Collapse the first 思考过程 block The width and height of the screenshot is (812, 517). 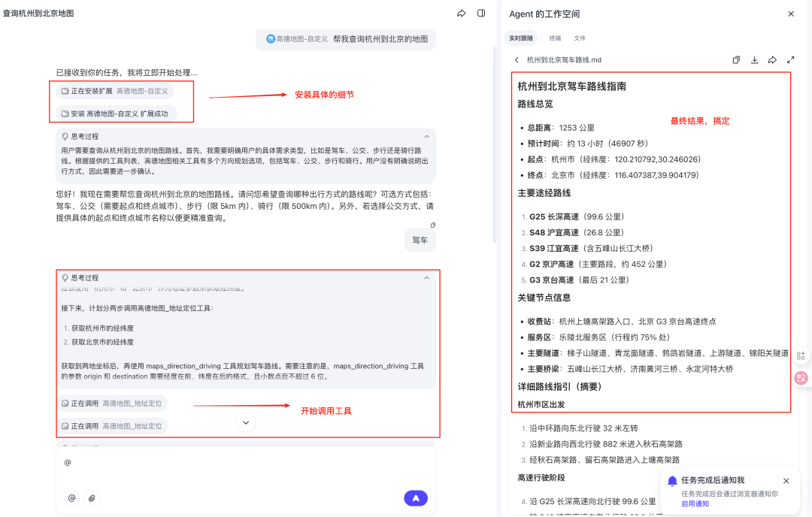point(426,137)
